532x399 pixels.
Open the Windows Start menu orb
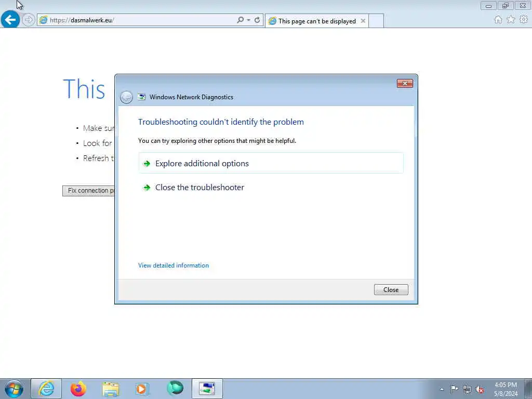[14, 389]
